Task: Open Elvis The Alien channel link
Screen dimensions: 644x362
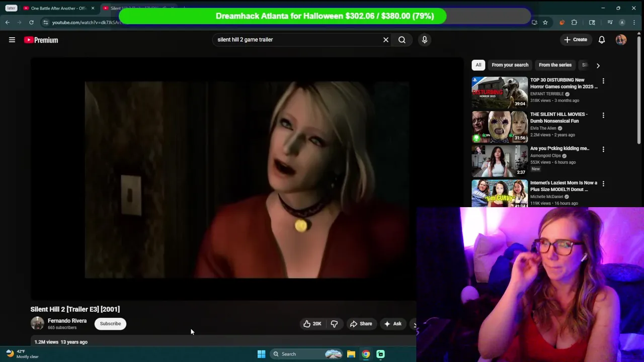Action: tap(543, 128)
